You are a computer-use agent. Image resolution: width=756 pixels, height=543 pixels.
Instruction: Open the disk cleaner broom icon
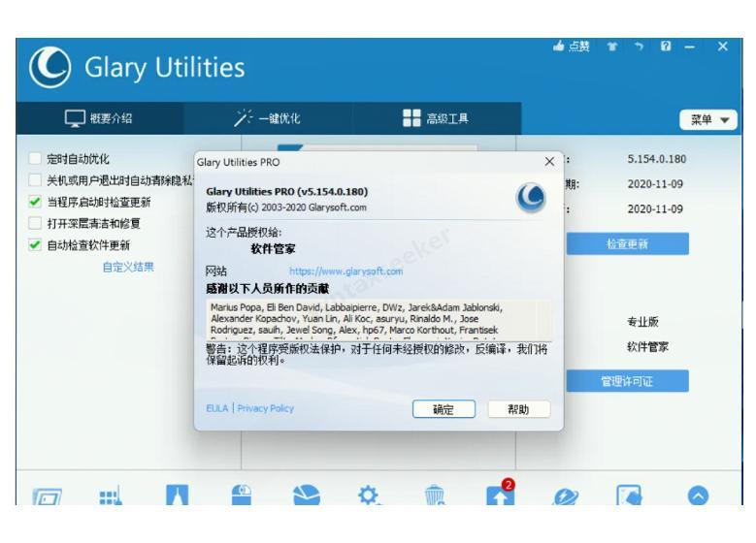tap(47, 495)
